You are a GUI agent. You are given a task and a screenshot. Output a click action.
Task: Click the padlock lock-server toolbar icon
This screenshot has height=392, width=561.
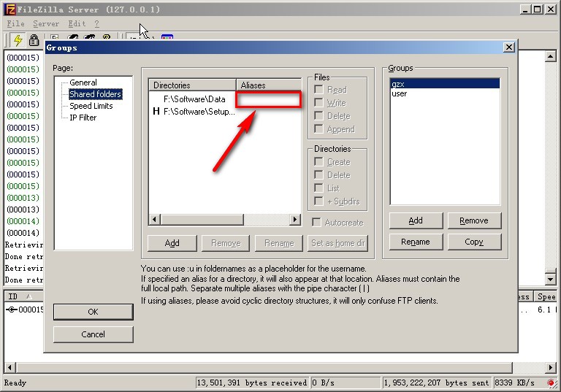point(34,41)
